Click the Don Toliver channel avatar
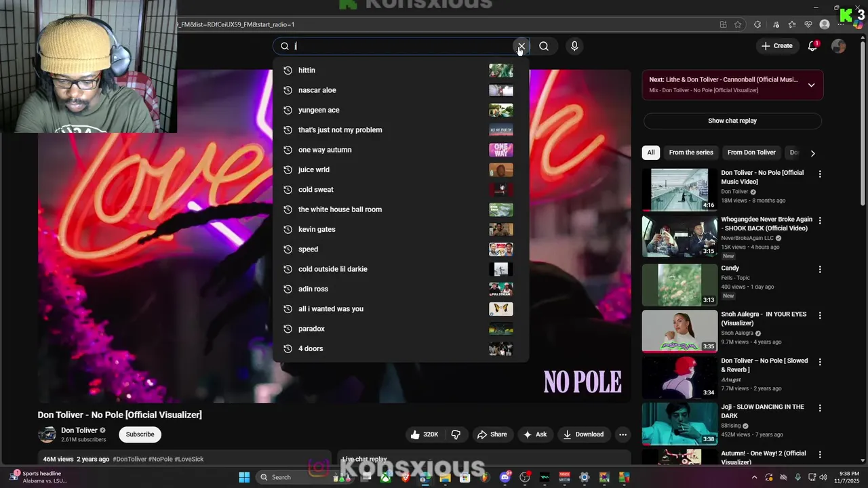This screenshot has height=488, width=868. pos(47,434)
